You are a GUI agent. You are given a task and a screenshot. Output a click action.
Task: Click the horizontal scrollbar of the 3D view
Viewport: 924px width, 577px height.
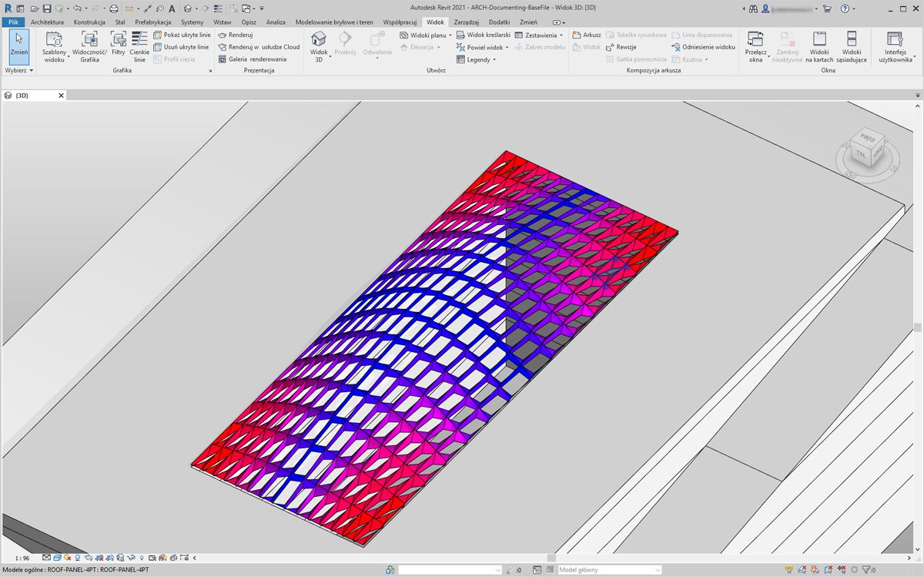coord(551,558)
